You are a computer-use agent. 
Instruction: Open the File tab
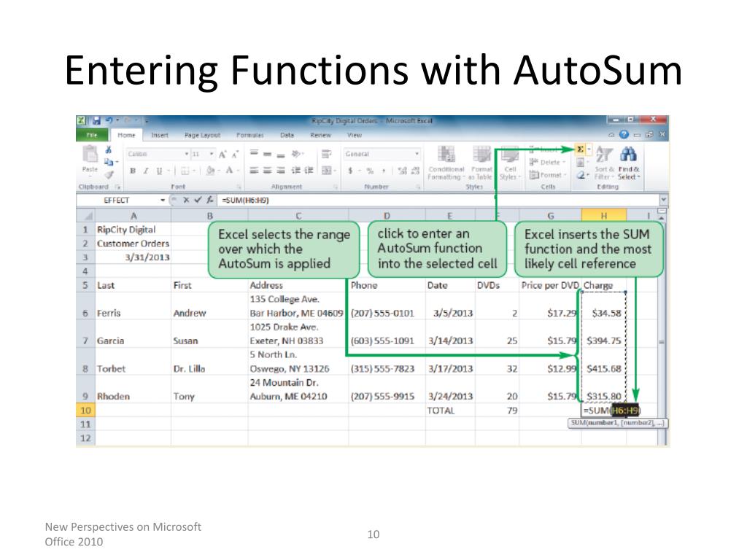click(x=91, y=135)
